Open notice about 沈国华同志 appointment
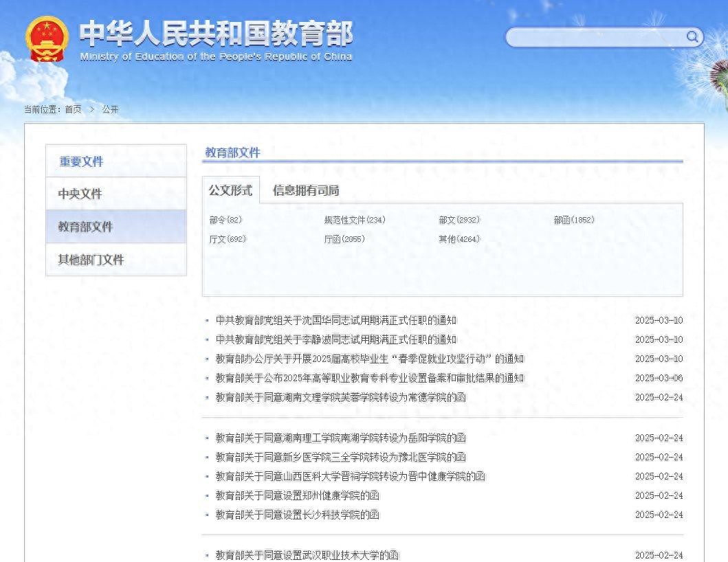The height and width of the screenshot is (562, 728). (x=336, y=320)
